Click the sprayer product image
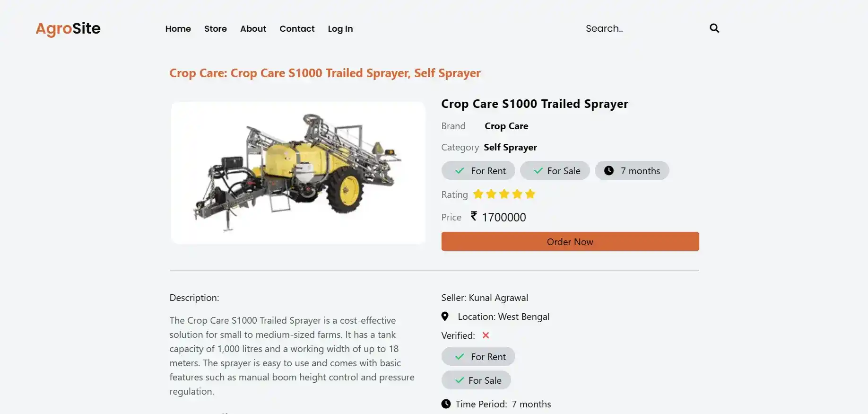 [298, 173]
